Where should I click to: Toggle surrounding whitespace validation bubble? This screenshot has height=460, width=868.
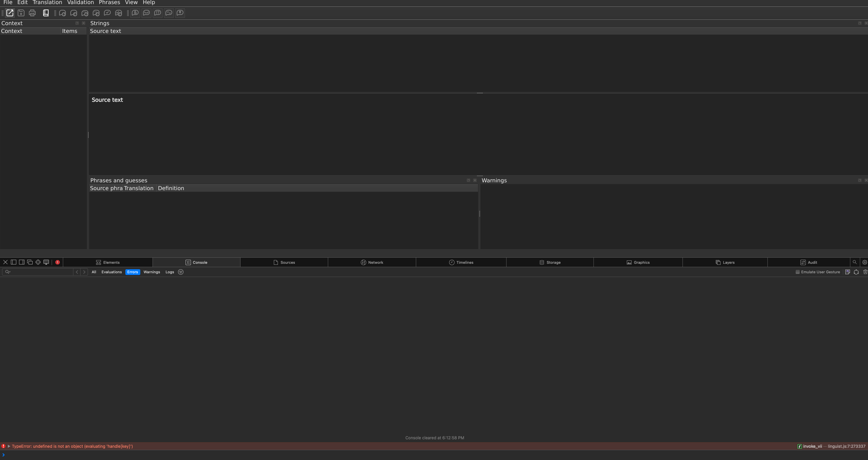[x=146, y=13]
